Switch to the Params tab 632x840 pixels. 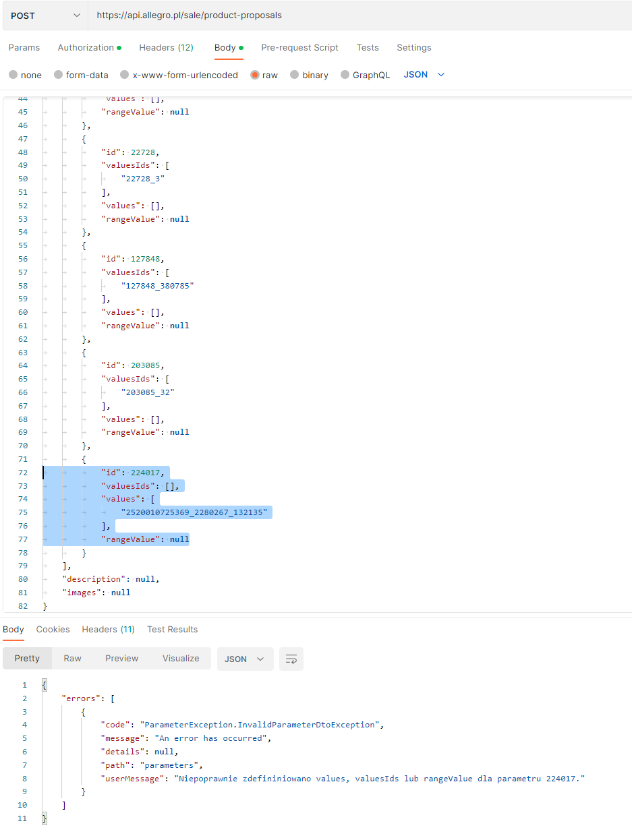[x=24, y=47]
